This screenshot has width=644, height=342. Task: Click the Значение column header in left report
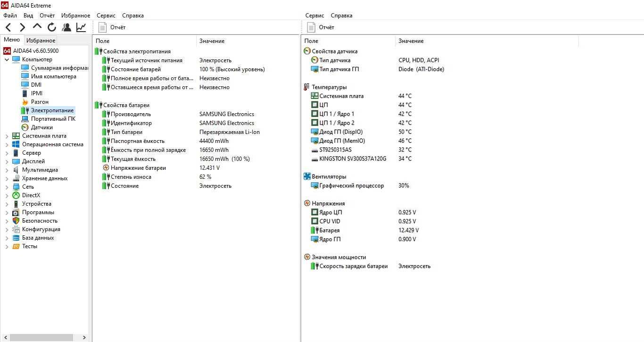click(x=248, y=41)
